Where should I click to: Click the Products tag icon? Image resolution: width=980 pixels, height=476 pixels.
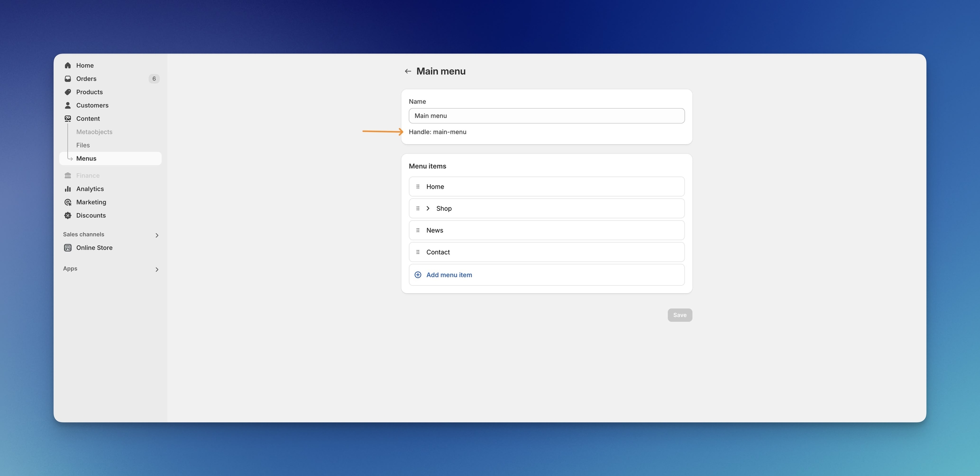pos(68,92)
